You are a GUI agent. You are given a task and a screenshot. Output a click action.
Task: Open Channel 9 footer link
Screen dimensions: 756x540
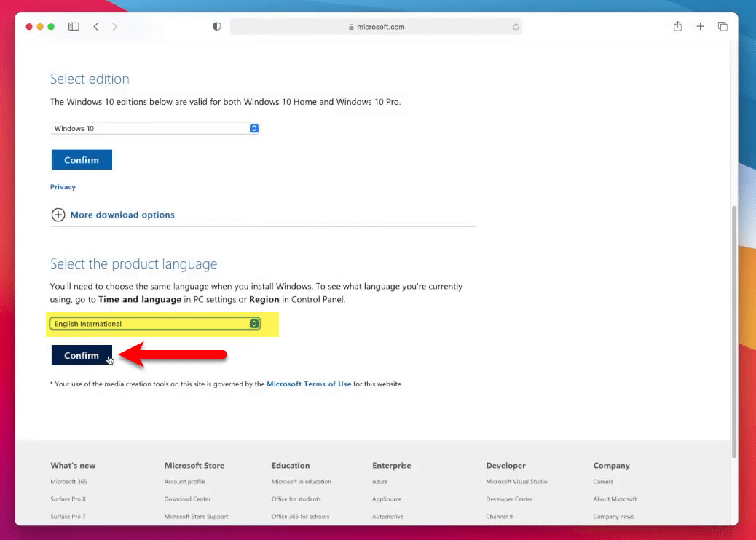tap(500, 517)
